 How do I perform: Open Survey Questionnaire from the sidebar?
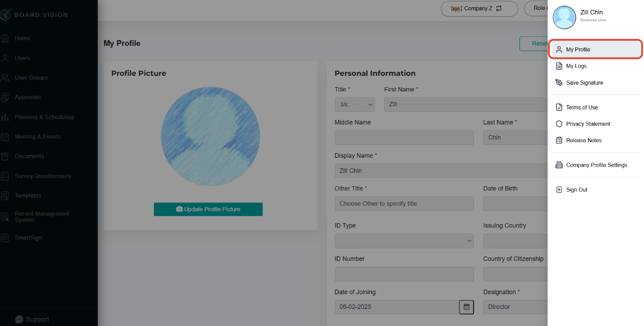(43, 176)
